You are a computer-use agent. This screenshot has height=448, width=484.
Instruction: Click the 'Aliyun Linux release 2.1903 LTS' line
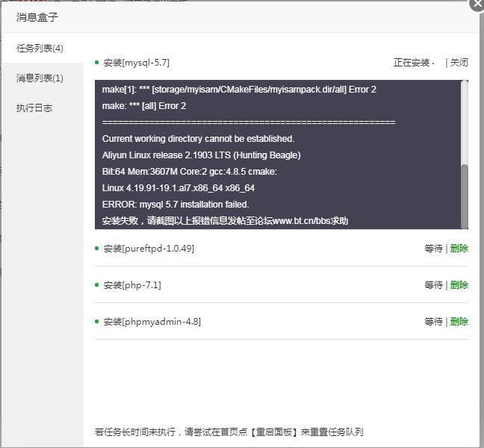(x=201, y=155)
